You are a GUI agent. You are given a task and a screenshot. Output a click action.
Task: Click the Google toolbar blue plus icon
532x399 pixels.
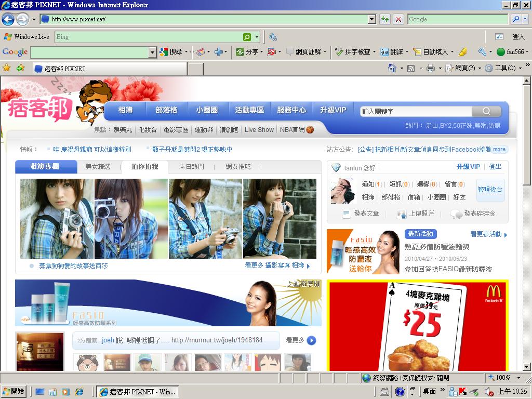click(219, 52)
